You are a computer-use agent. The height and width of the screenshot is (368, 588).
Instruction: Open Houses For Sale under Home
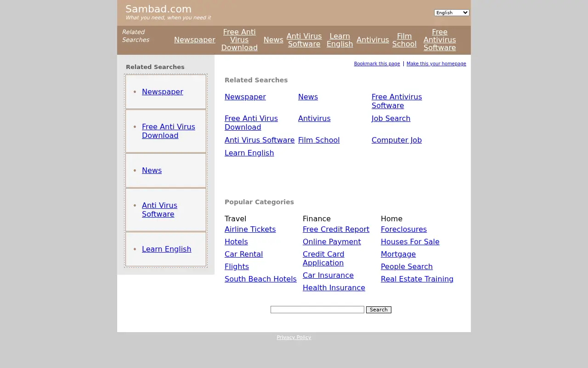click(410, 241)
